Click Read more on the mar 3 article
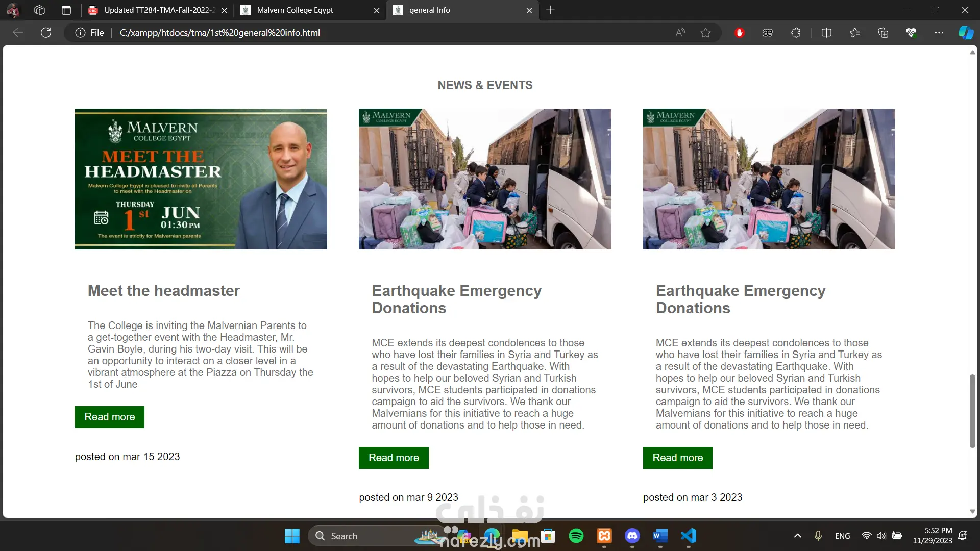980x551 pixels. [678, 458]
